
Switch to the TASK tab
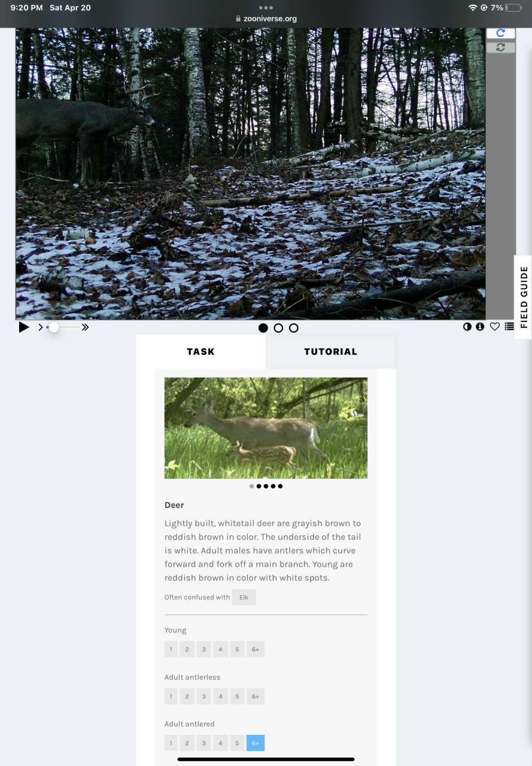point(201,351)
